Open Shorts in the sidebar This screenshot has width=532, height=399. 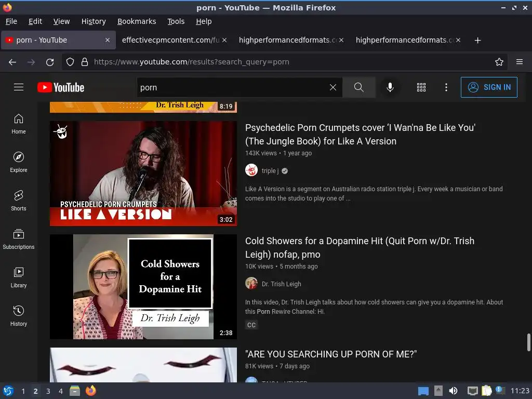[19, 201]
